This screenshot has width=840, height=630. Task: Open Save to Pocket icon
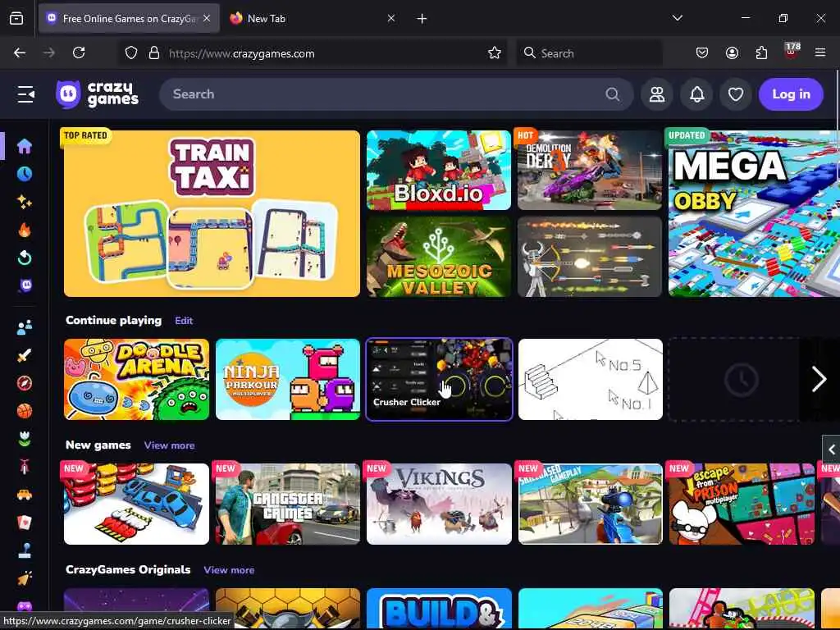click(x=702, y=52)
